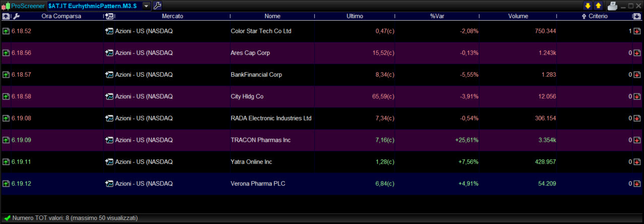Open the screener selection dropdown arrow
Viewport: 644px width, 224px height.
[146, 6]
